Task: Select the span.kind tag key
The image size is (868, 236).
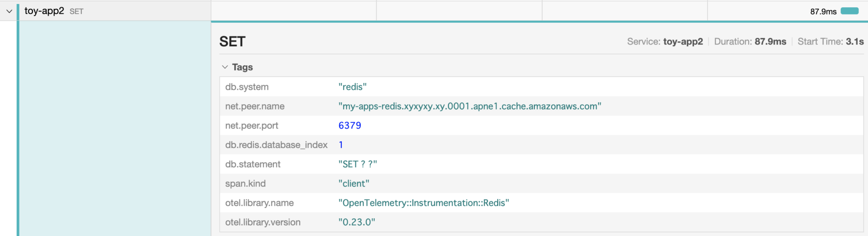Action: (245, 183)
